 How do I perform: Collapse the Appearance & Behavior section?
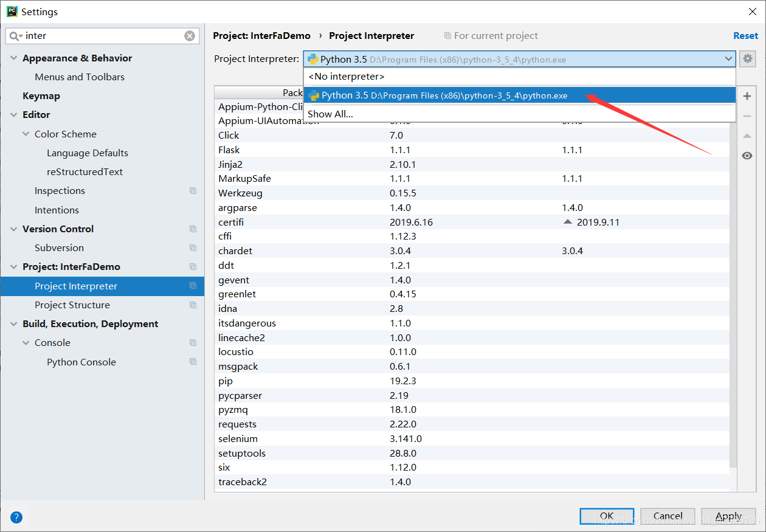[x=14, y=58]
